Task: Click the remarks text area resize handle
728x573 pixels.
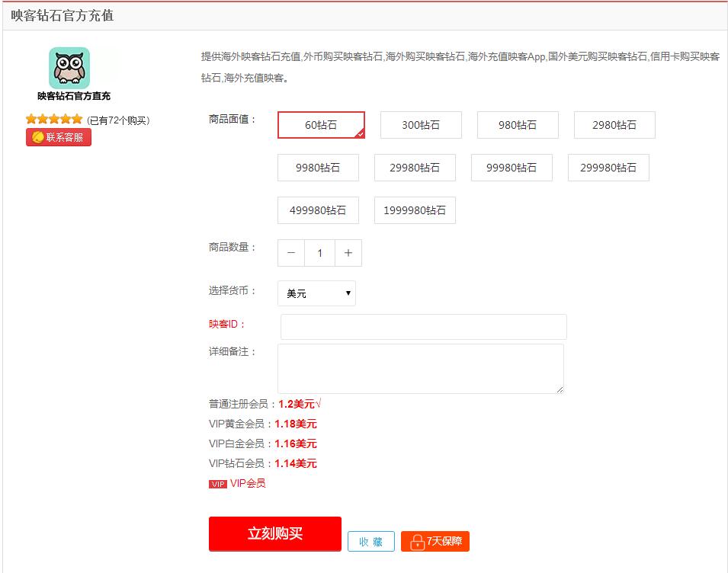Action: click(560, 389)
